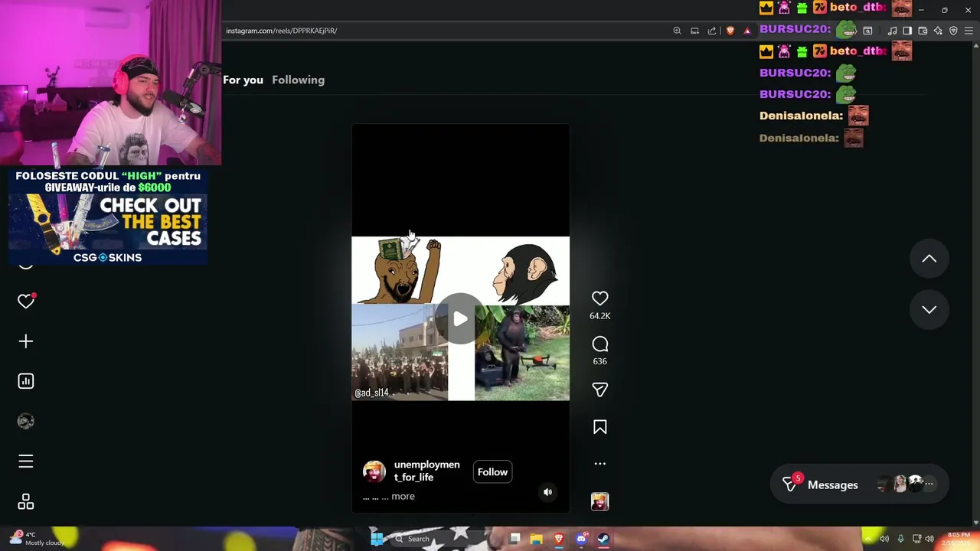This screenshot has height=551, width=980.
Task: Click the browser zoom magnifier icon
Action: tap(677, 31)
